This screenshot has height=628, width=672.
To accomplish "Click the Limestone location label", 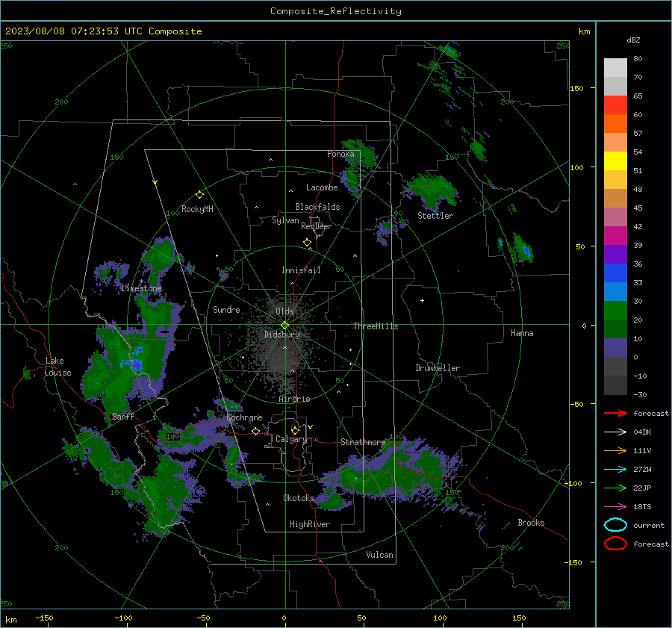I will (141, 288).
